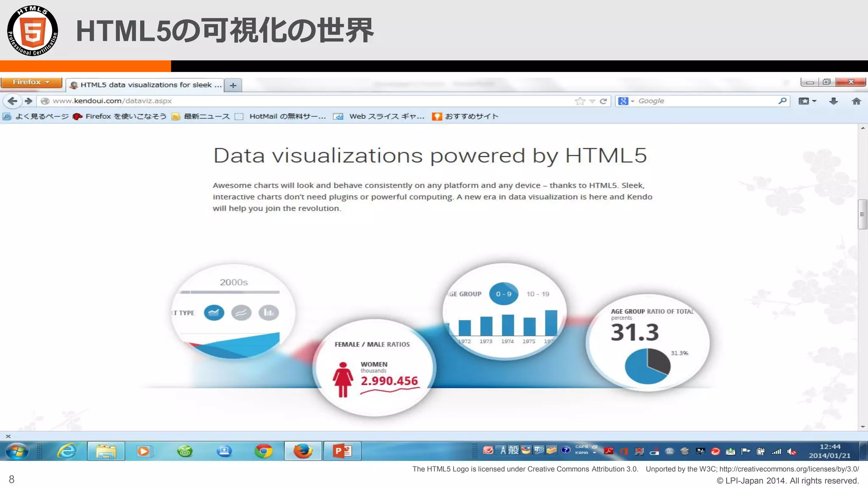Screen dimensions: 868x488
Task: Launch Google Chrome from the taskbar
Action: 264,451
